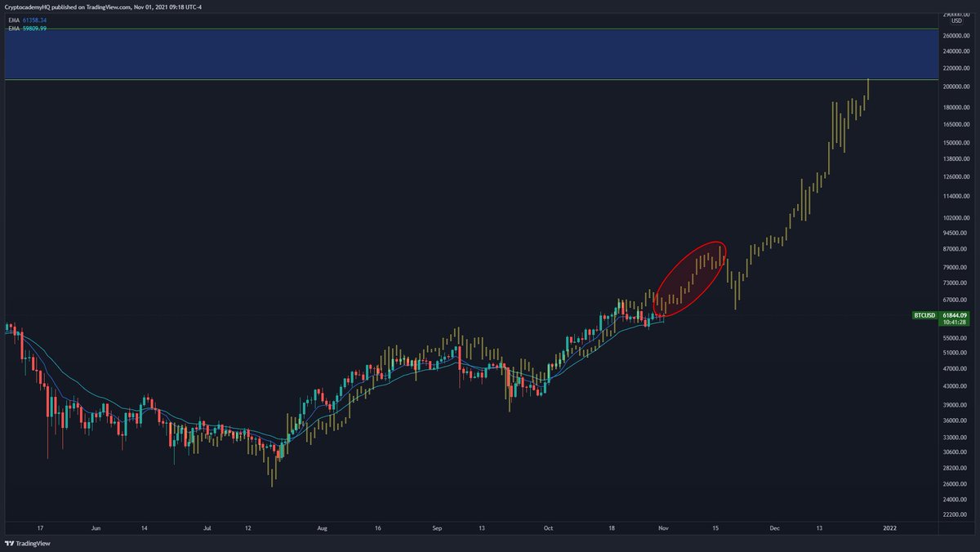This screenshot has width=980, height=552.
Task: Select the red ellipse drawing on the chart
Action: click(x=690, y=279)
